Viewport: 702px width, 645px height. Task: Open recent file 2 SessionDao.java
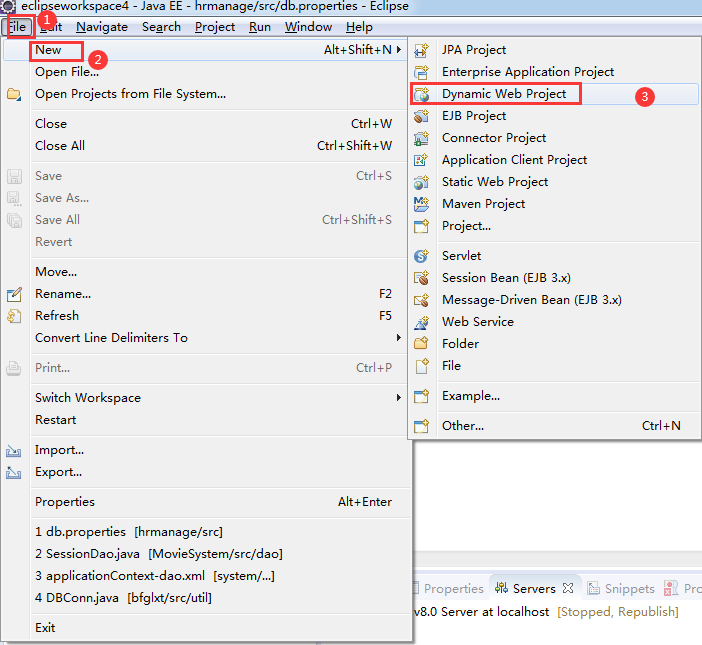coord(205,554)
